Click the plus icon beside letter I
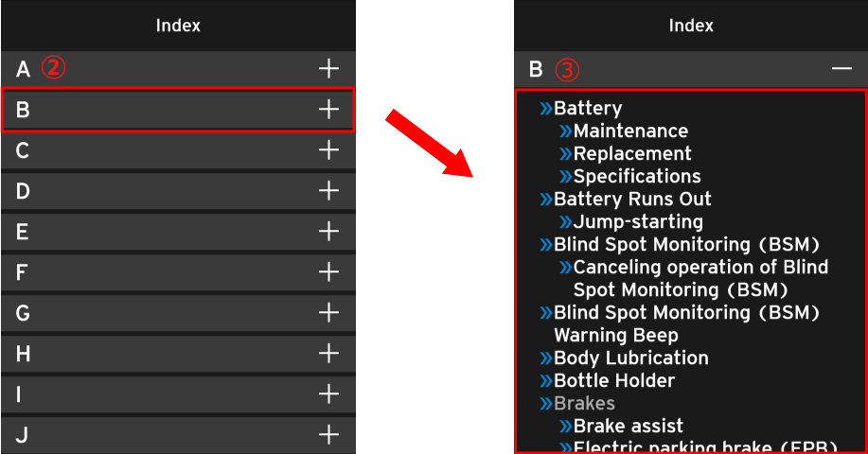Image resolution: width=868 pixels, height=454 pixels. pyautogui.click(x=328, y=394)
